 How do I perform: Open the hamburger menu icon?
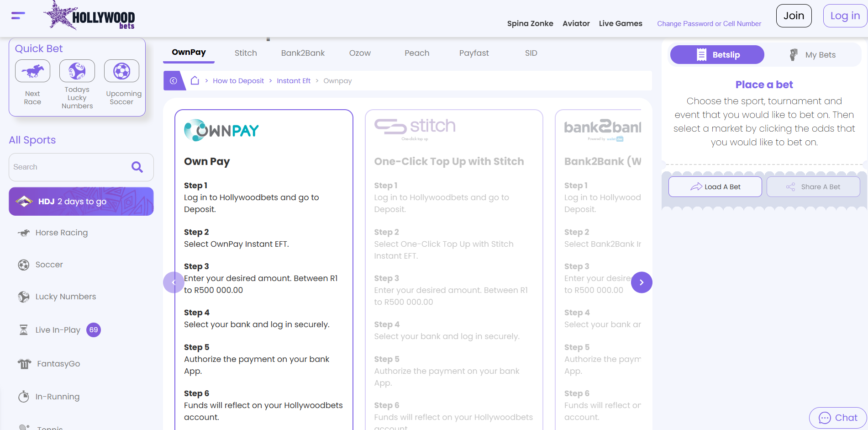point(18,16)
